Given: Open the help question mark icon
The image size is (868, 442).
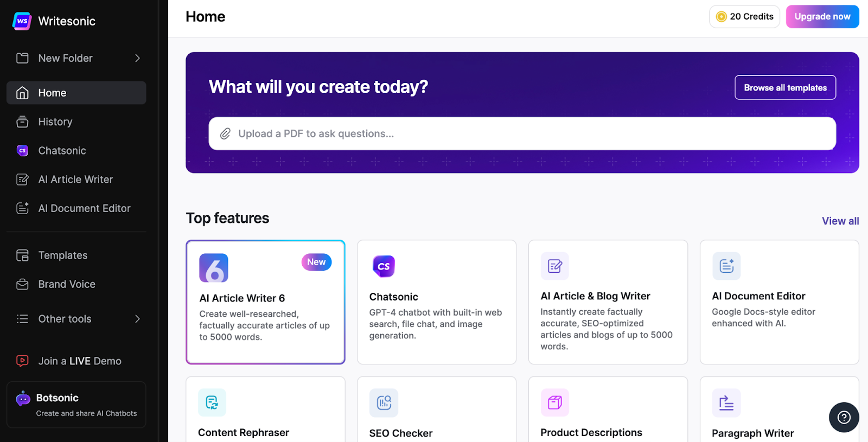Looking at the screenshot, I should [x=844, y=417].
